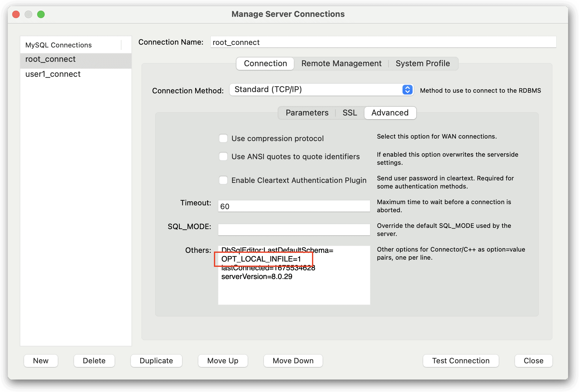Open the System Profile tab
The height and width of the screenshot is (392, 579).
(x=423, y=63)
